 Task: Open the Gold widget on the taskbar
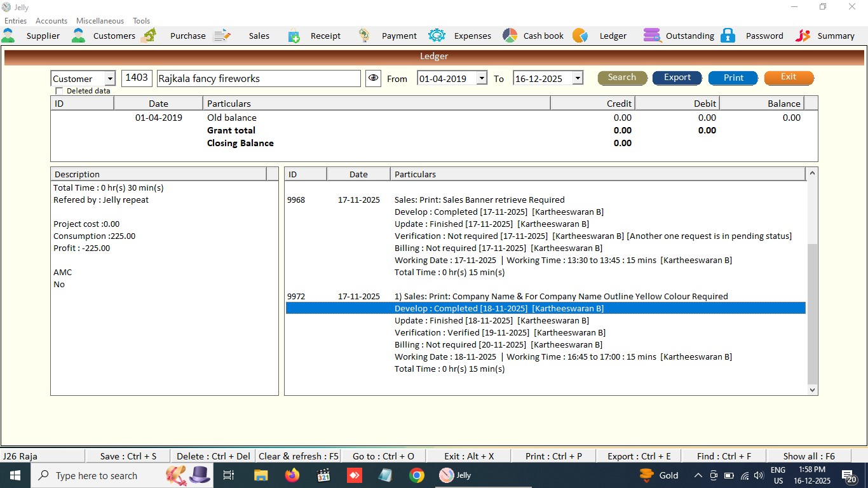tap(659, 475)
